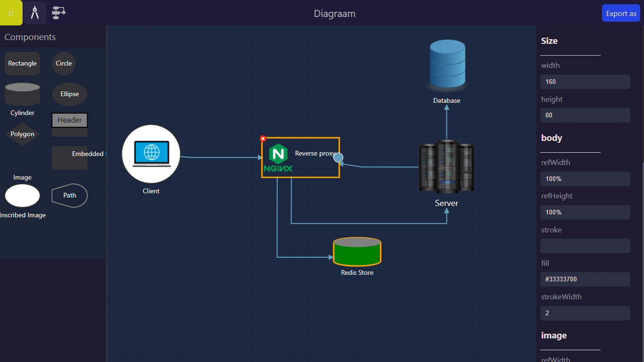The height and width of the screenshot is (362, 644).
Task: Select the Polygon diamond component
Action: click(22, 134)
